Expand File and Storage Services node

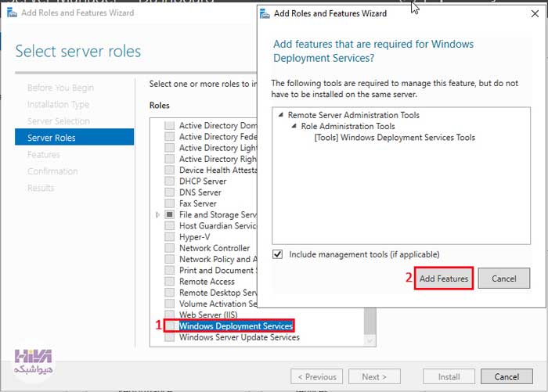(x=157, y=214)
